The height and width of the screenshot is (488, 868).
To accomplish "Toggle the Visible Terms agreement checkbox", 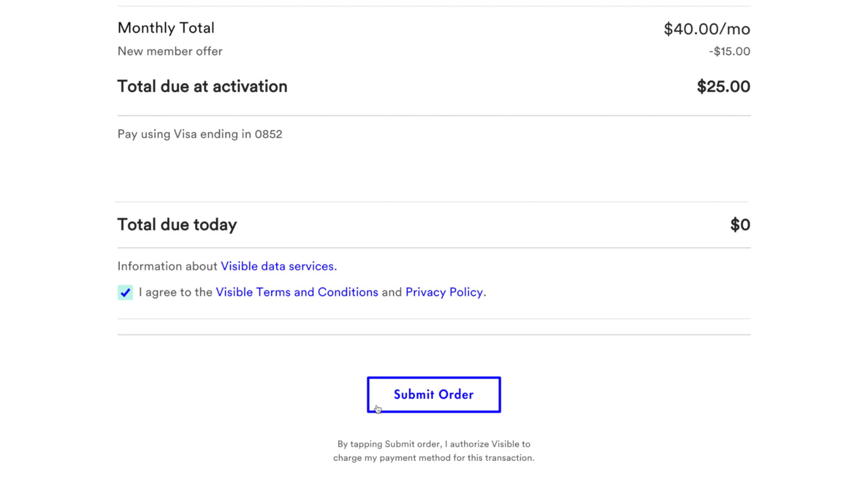I will (x=125, y=292).
